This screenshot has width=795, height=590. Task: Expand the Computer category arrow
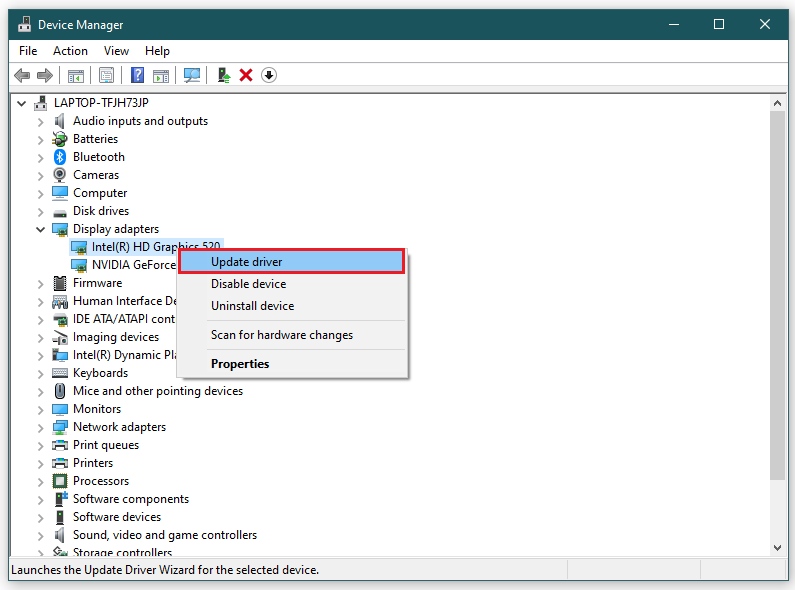41,194
